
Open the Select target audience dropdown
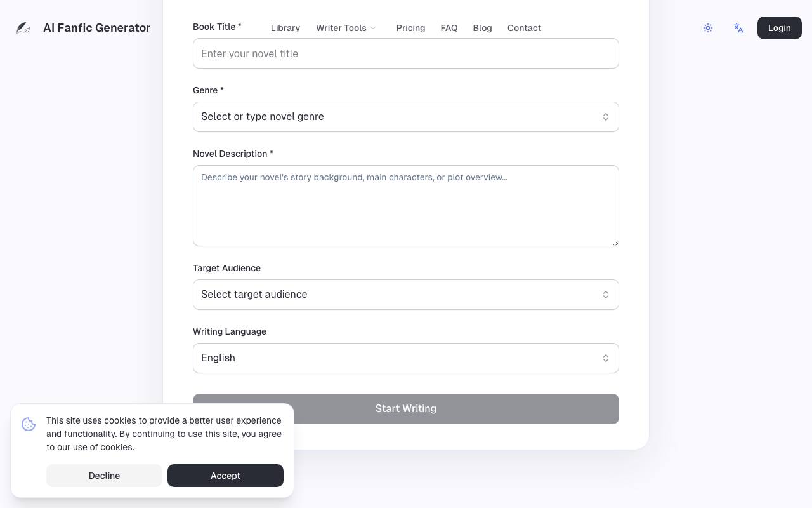(406, 295)
